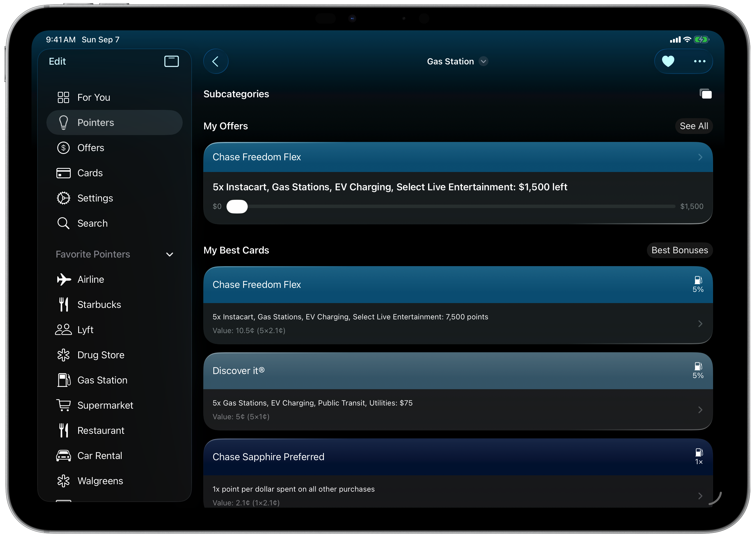756x538 pixels.
Task: Select Offers in the sidebar
Action: coord(90,148)
